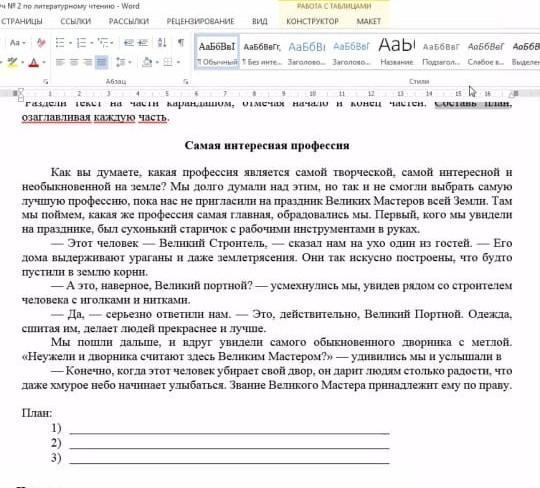Image resolution: width=540 pixels, height=488 pixels.
Task: Click the blank line for plan item 2)
Action: point(229,444)
